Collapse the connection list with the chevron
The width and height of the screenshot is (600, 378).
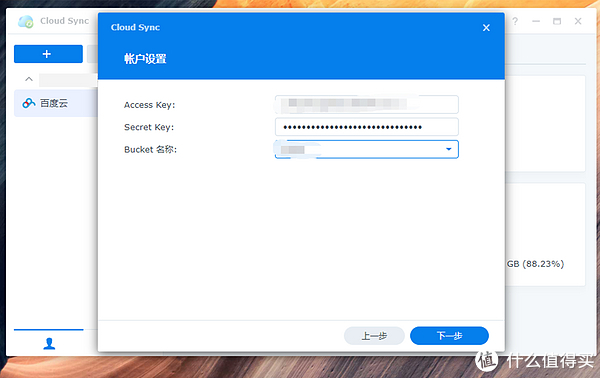point(29,79)
